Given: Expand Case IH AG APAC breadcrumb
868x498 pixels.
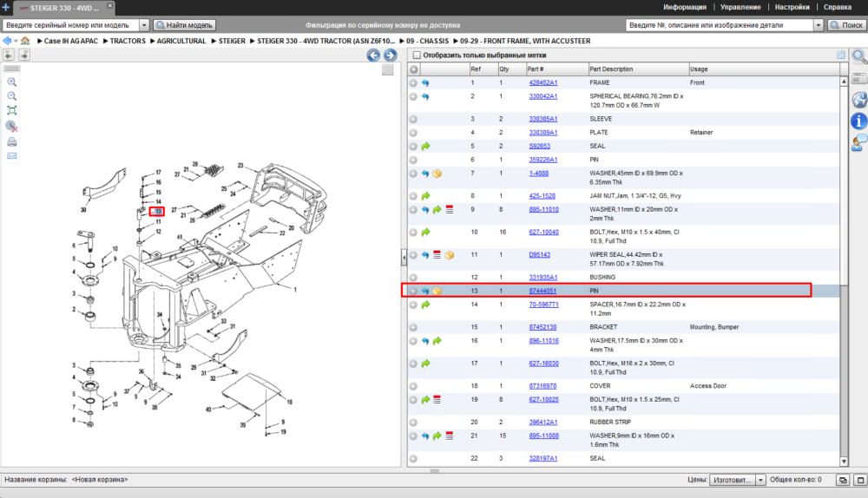Looking at the screenshot, I should [40, 41].
